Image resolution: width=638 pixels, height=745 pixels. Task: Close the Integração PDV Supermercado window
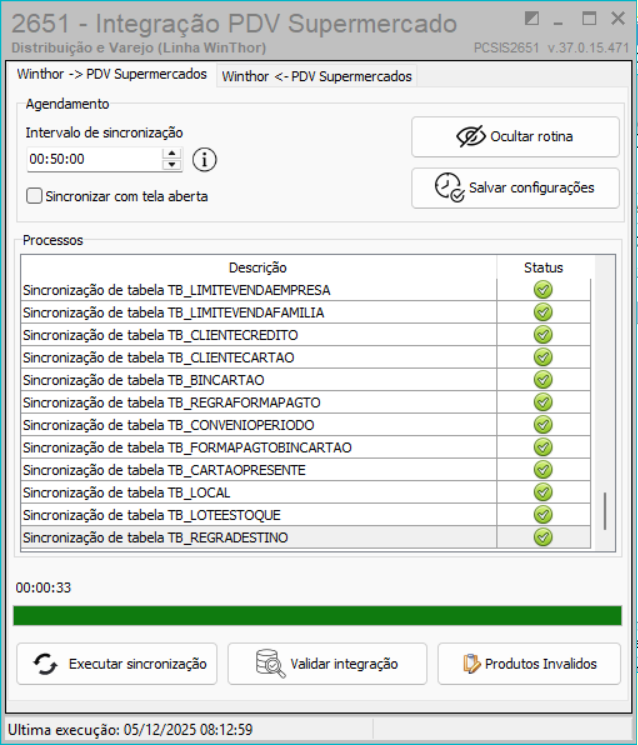[x=618, y=19]
